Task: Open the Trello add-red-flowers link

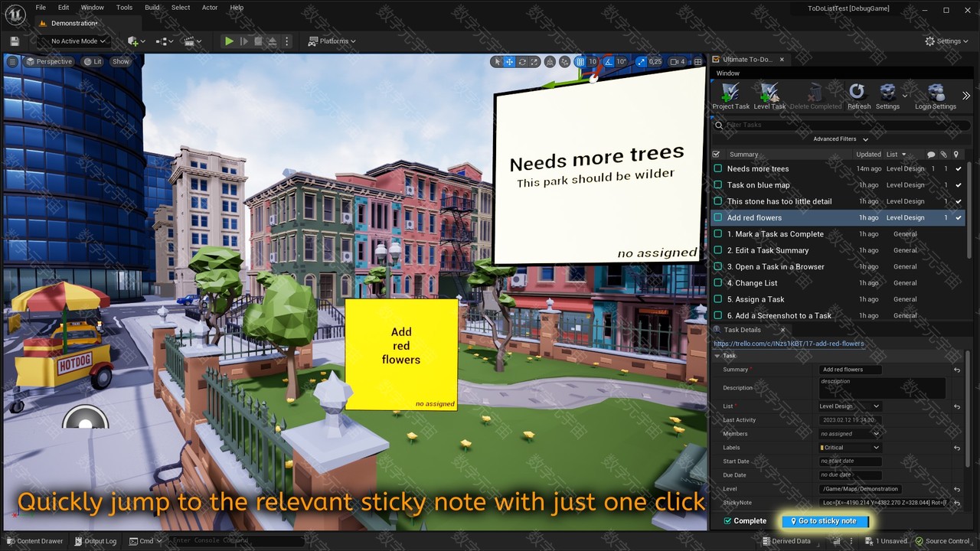Action: (x=789, y=344)
